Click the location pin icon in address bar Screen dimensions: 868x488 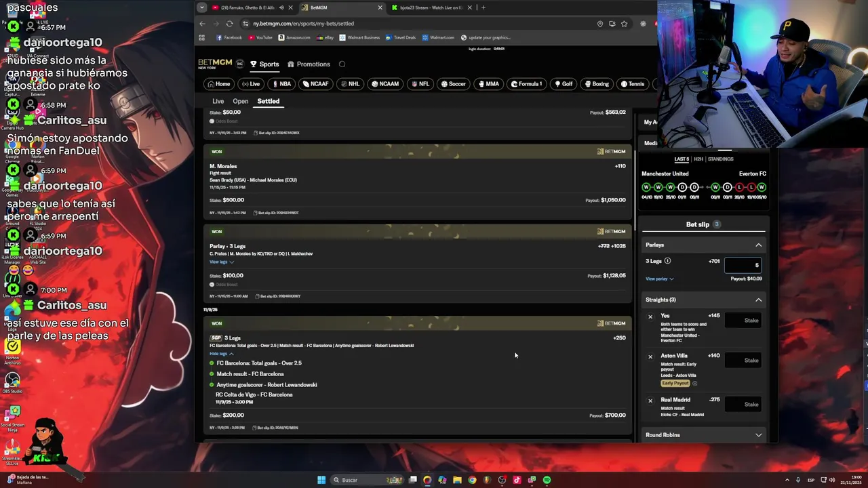599,24
